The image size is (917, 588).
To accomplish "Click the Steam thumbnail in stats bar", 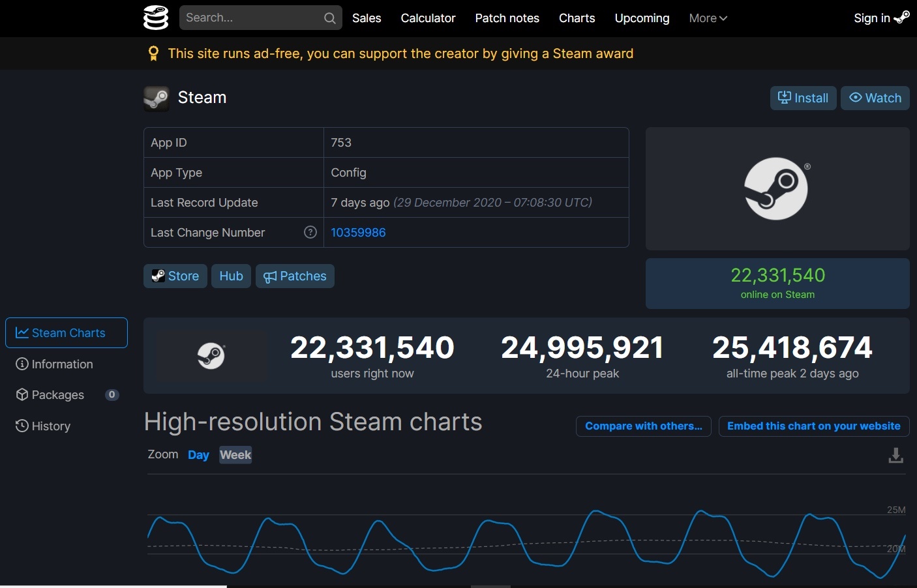I will [211, 356].
